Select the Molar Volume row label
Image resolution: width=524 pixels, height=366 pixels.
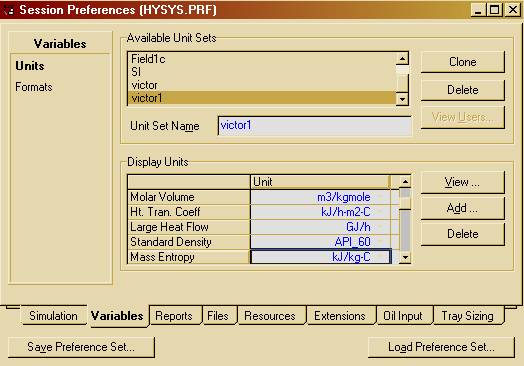(189, 197)
